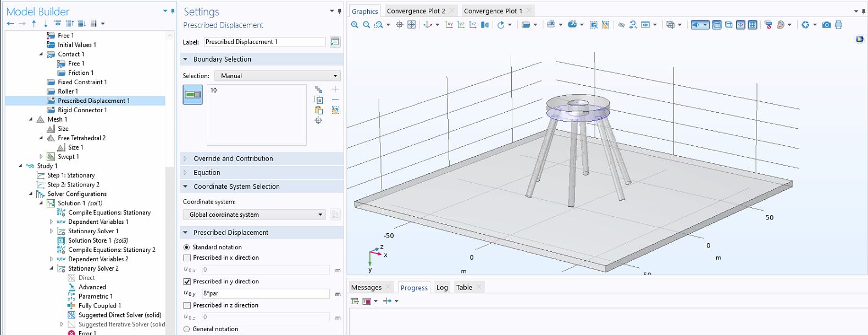Open the Selection Manual dropdown
Image resolution: width=868 pixels, height=335 pixels.
277,76
